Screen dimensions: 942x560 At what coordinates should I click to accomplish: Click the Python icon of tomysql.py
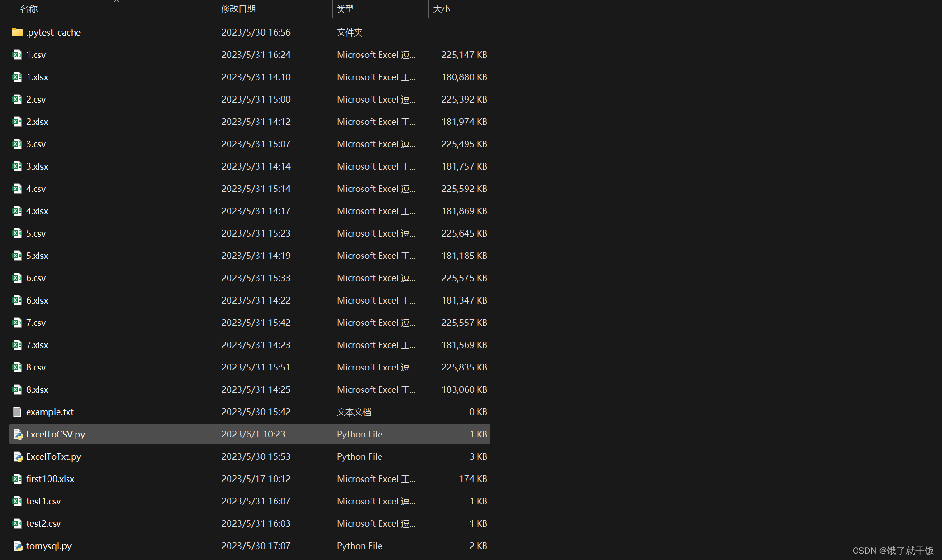click(x=18, y=546)
